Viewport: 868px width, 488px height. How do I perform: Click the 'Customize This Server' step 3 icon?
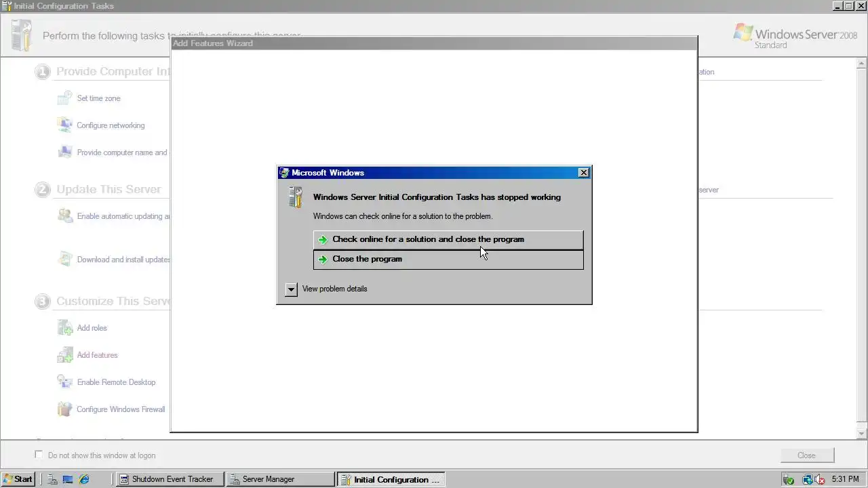click(43, 301)
